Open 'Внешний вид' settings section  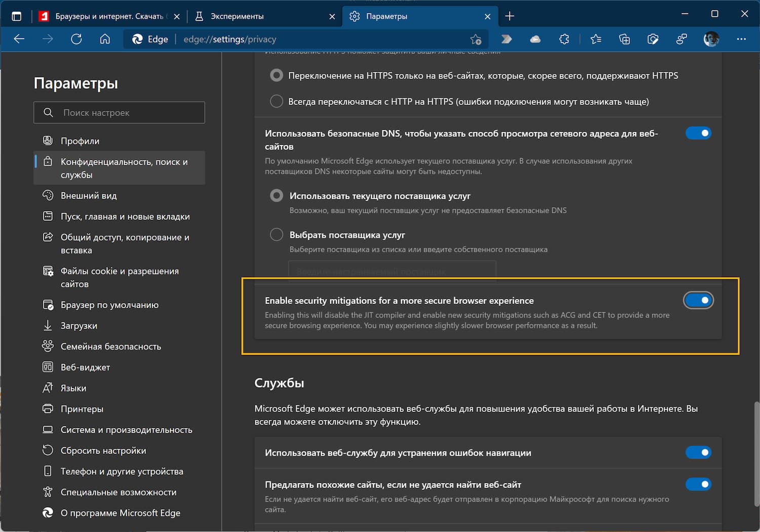(x=89, y=196)
